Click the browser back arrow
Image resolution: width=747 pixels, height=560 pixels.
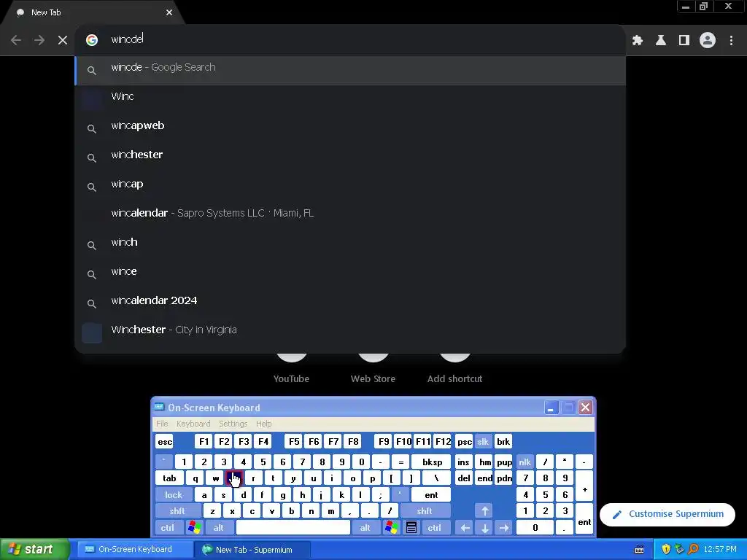16,40
